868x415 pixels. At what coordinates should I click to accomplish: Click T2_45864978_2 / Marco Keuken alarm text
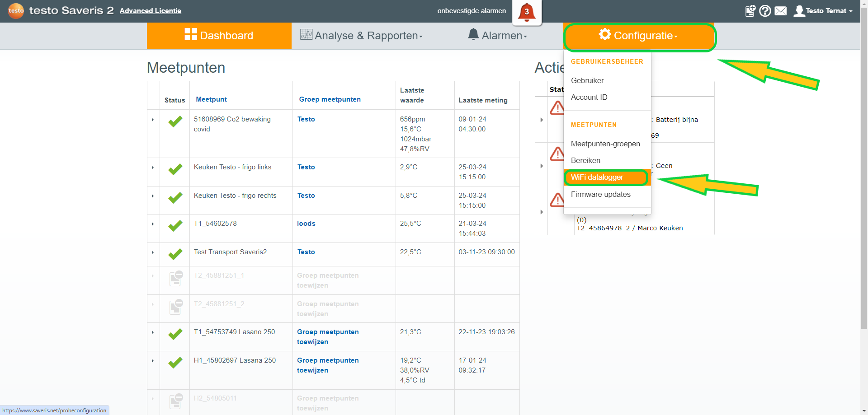coord(630,228)
